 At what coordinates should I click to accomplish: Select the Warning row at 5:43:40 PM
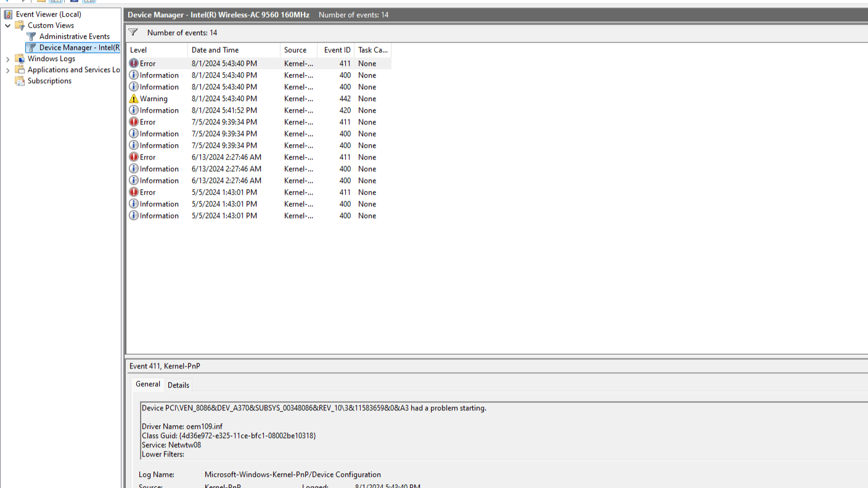[258, 99]
